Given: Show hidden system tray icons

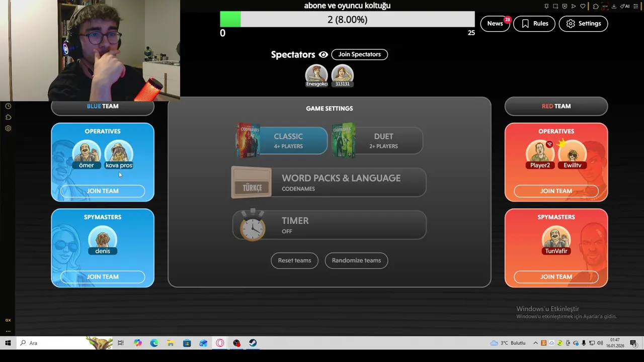Looking at the screenshot, I should click(x=535, y=343).
